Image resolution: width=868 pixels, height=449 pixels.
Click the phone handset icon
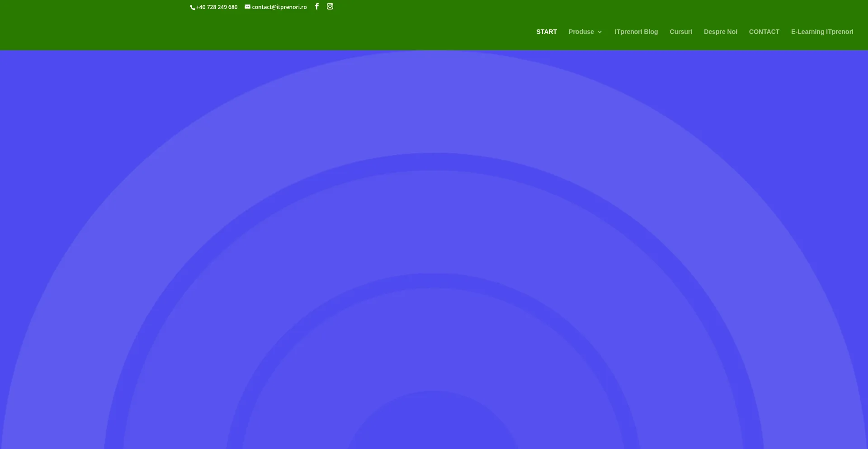coord(192,7)
